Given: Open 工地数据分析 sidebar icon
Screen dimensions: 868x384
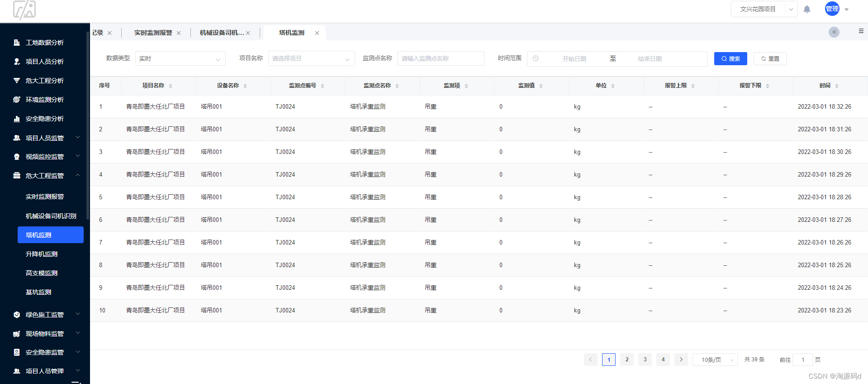Looking at the screenshot, I should (x=17, y=43).
